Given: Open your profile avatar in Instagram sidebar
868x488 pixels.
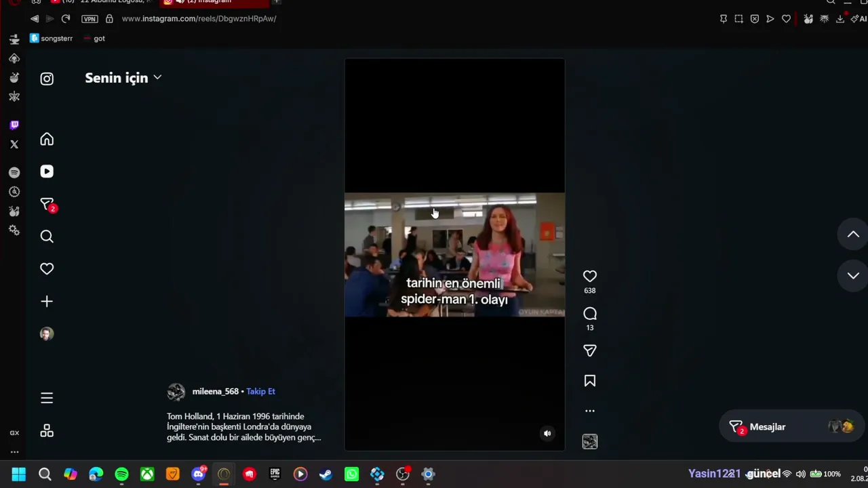Looking at the screenshot, I should click(47, 334).
